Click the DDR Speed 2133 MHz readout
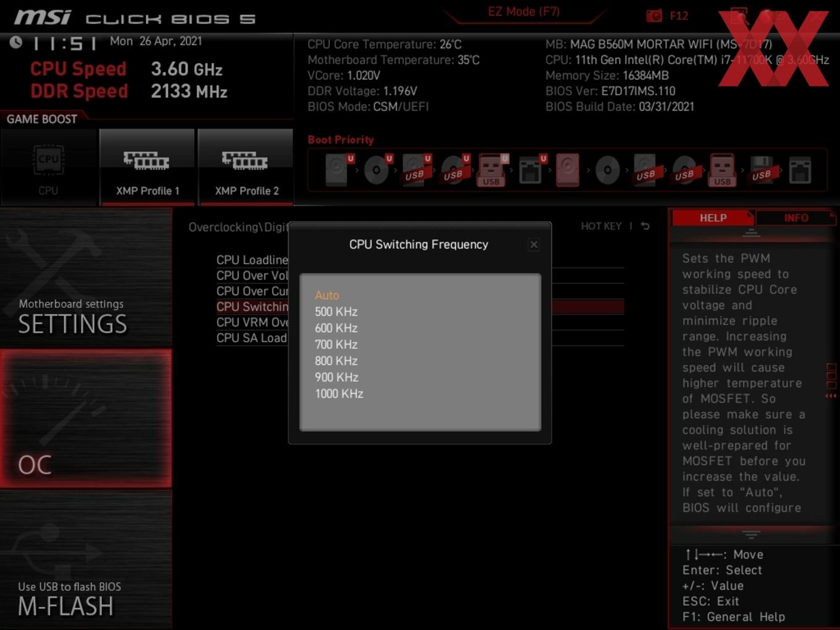840x630 pixels. click(129, 91)
